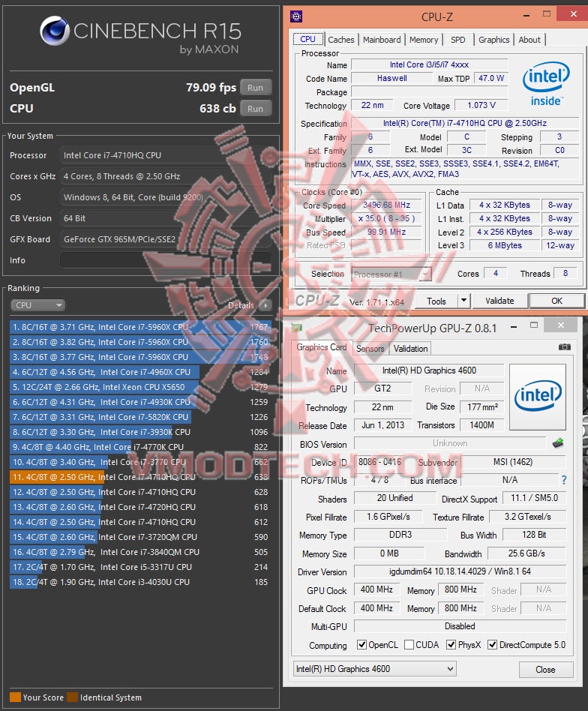588x711 pixels.
Task: Click the Tools button in CPU-Z
Action: tap(436, 301)
